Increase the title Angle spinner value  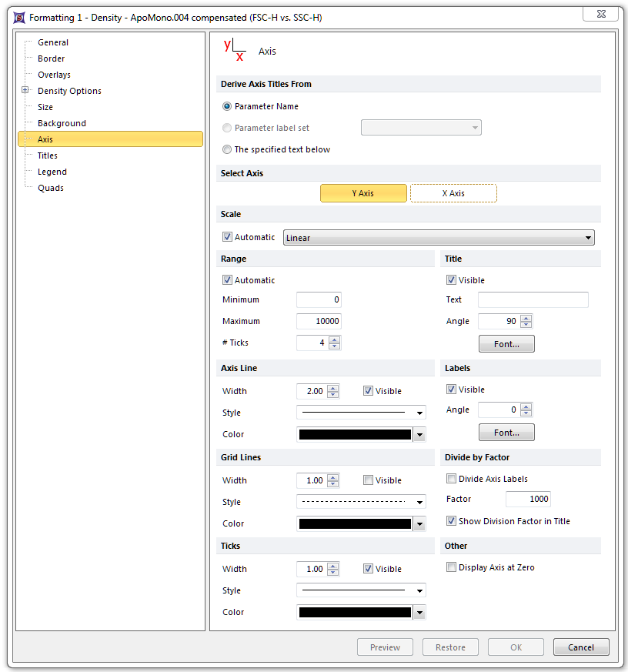(x=526, y=318)
